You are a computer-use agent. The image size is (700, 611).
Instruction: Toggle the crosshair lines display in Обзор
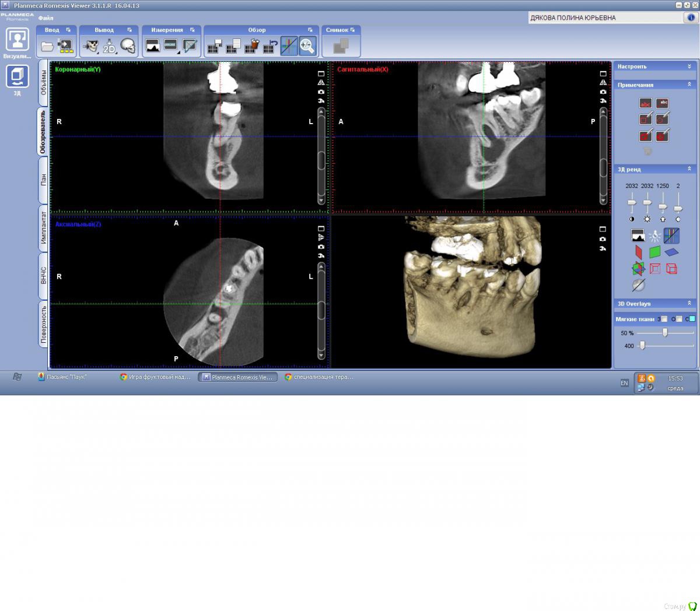click(x=289, y=45)
